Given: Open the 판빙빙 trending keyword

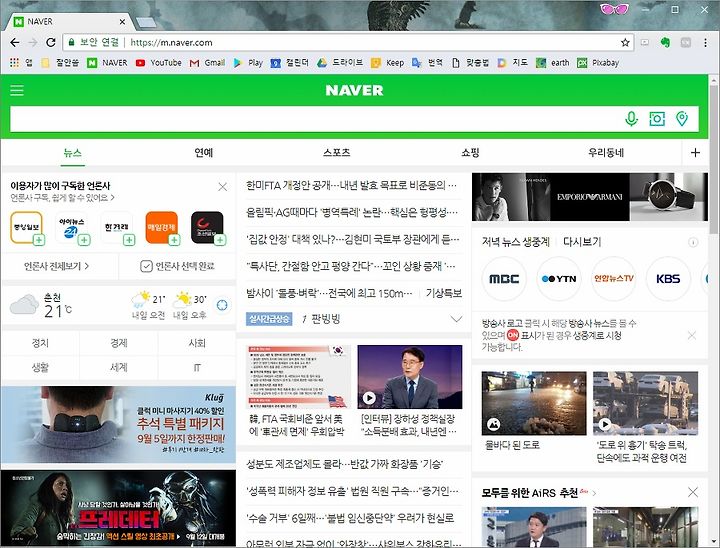Looking at the screenshot, I should click(326, 319).
